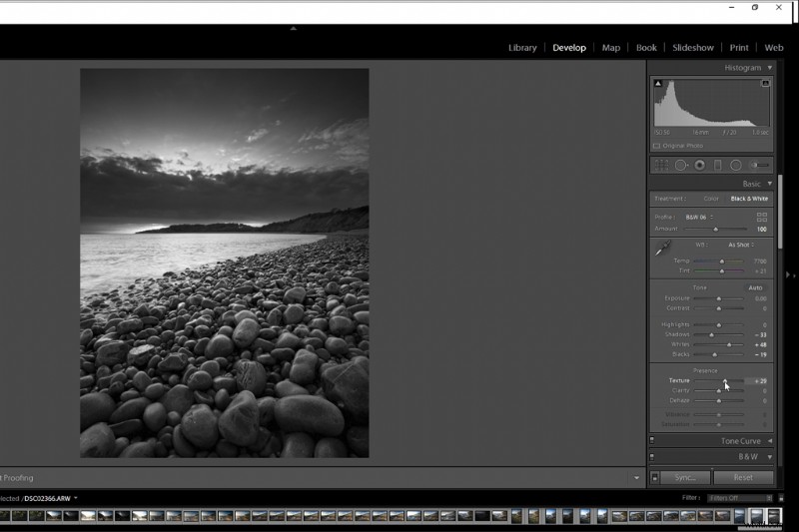Select the Spot Removal tool icon
The image size is (799, 532).
click(x=681, y=165)
